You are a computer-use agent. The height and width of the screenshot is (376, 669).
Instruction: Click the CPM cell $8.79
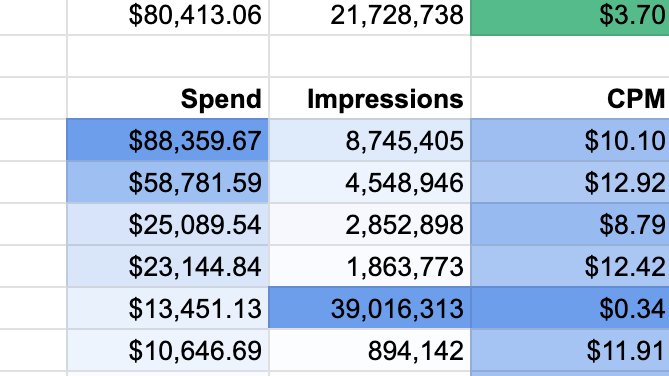[x=570, y=224]
